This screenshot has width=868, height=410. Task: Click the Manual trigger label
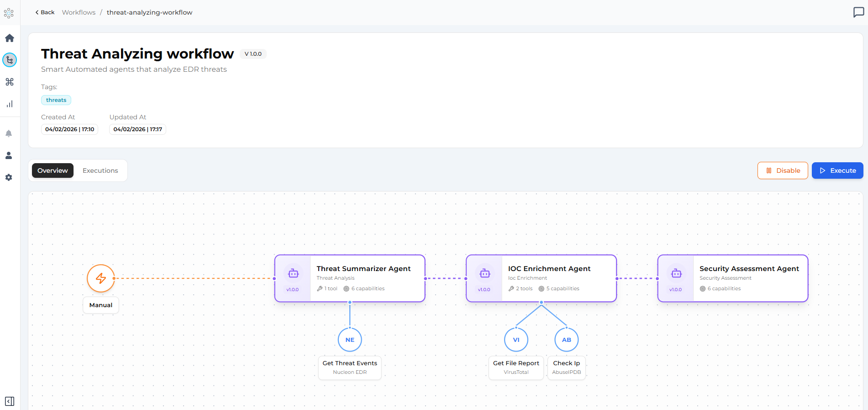(x=101, y=305)
